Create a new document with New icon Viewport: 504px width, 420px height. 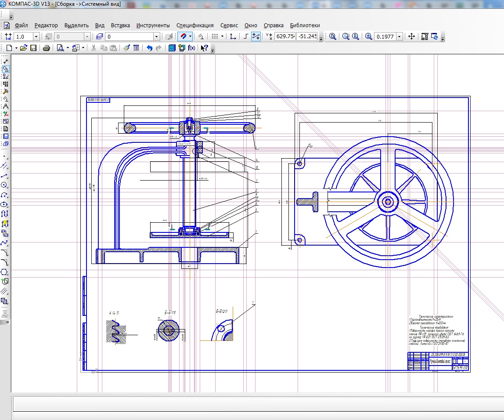point(9,48)
